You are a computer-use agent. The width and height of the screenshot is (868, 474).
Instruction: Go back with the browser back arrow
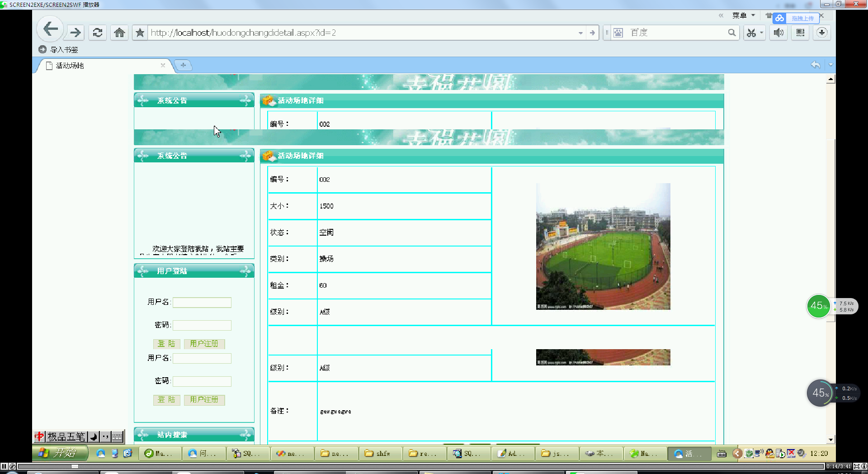click(x=50, y=30)
